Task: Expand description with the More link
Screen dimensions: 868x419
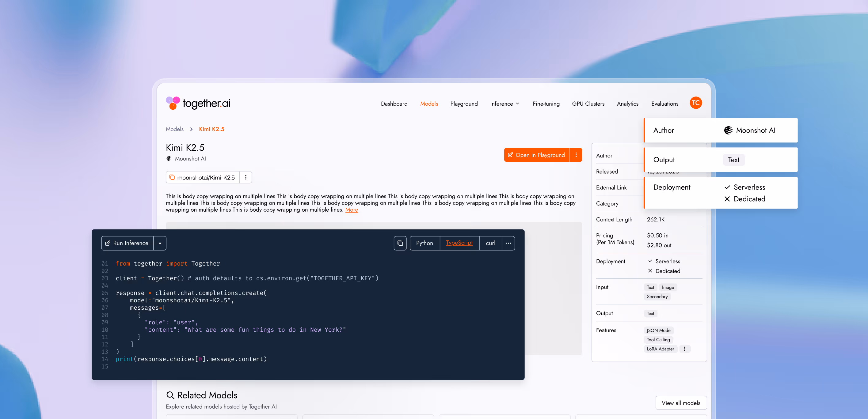Action: (352, 210)
